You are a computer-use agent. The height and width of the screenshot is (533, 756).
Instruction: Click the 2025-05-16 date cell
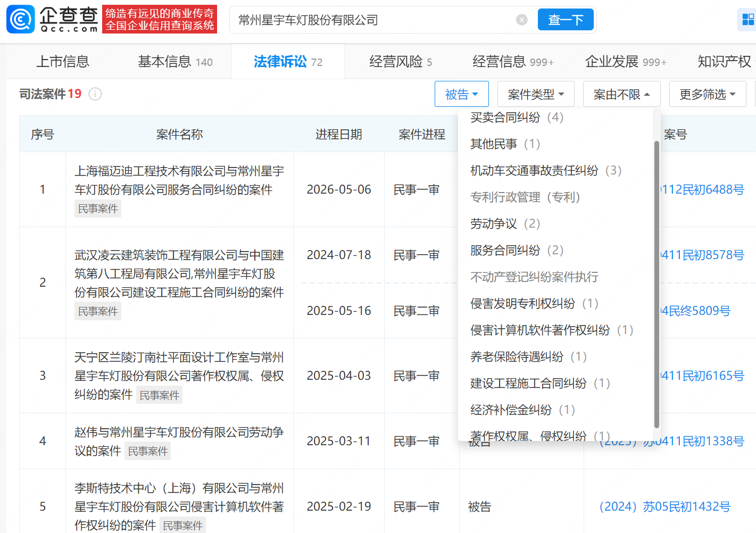(339, 311)
